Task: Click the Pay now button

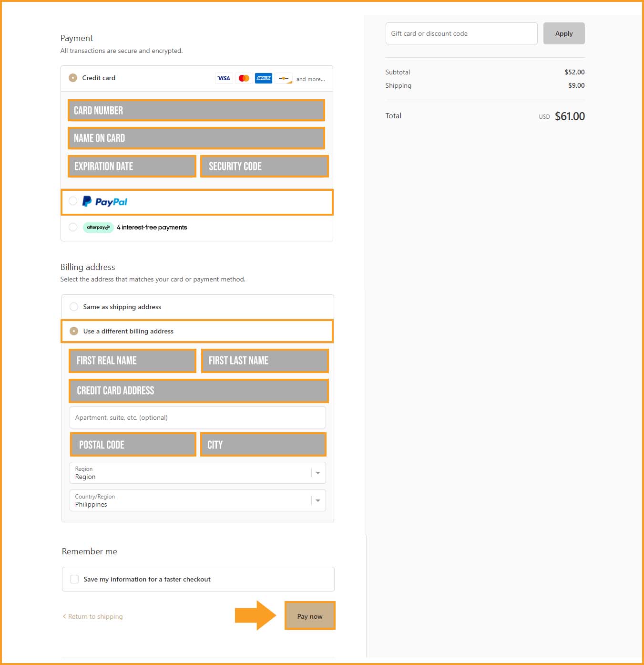Action: pyautogui.click(x=310, y=616)
